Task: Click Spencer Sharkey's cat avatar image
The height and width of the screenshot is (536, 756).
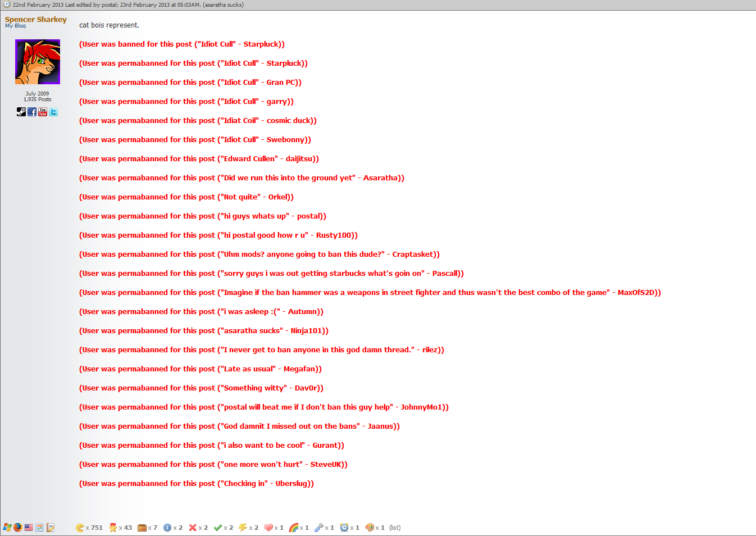Action: [38, 62]
